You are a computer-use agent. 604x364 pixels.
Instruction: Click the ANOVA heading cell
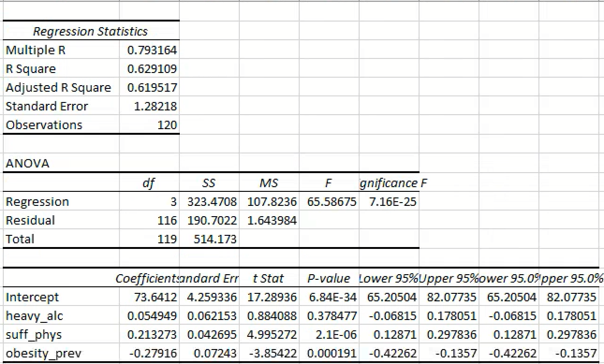click(27, 163)
